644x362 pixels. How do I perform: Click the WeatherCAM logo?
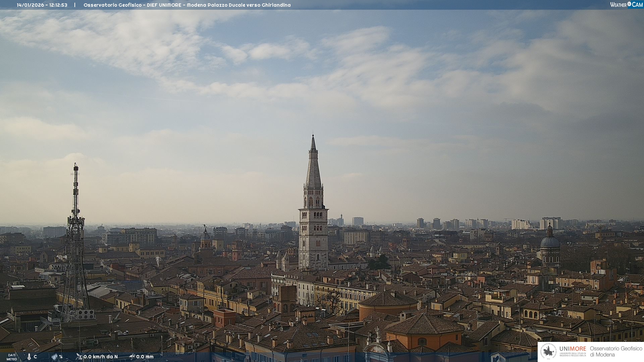tap(626, 5)
